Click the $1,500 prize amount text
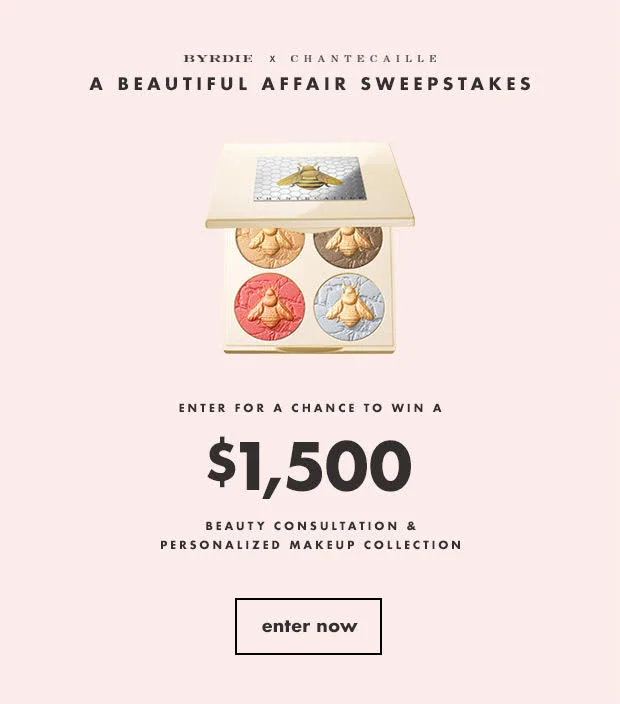 (x=309, y=465)
